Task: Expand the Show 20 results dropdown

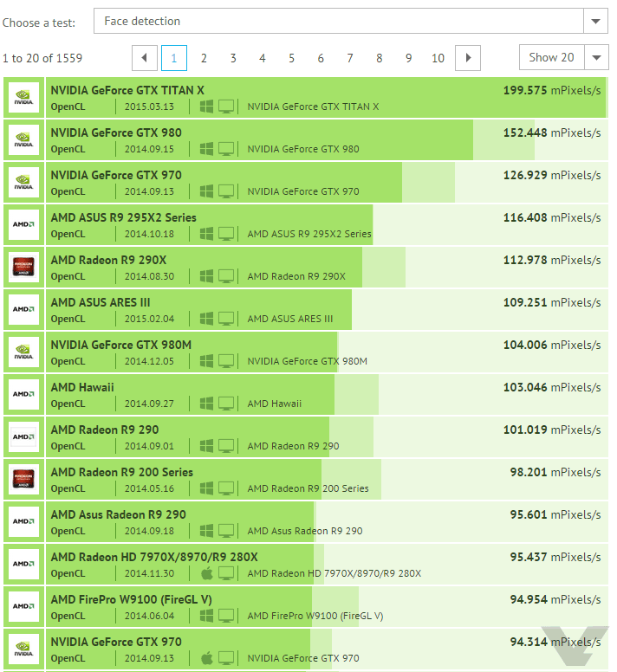Action: 563,58
